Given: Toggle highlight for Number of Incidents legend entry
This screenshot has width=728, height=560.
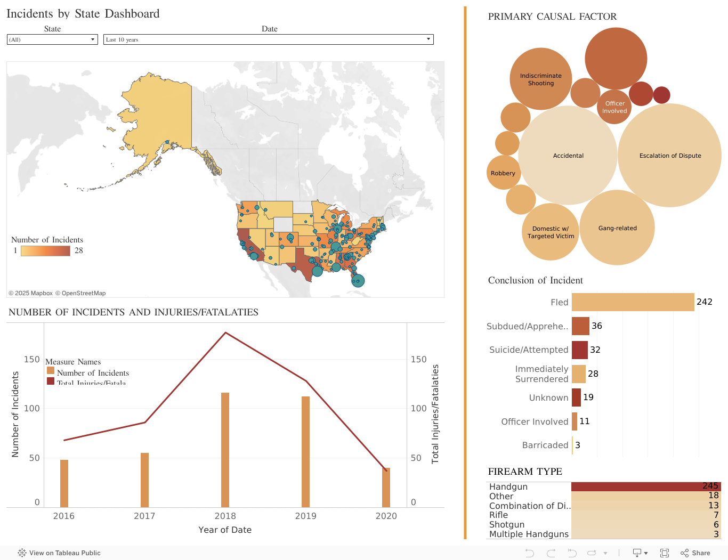Looking at the screenshot, I should tap(88, 373).
